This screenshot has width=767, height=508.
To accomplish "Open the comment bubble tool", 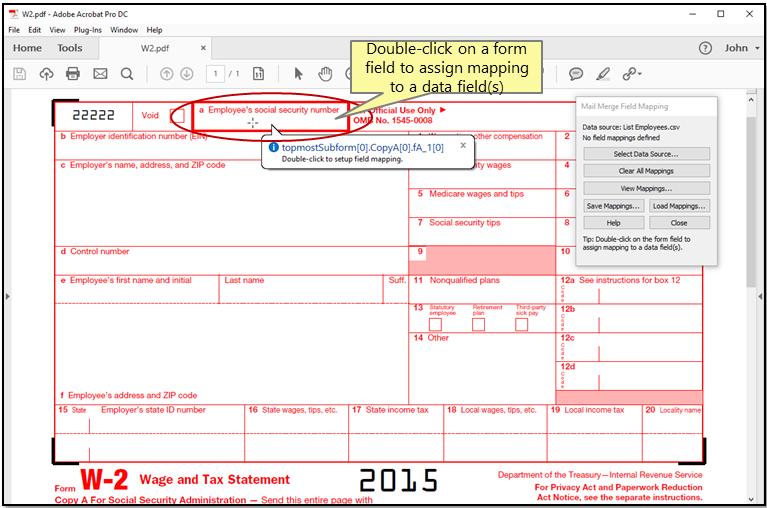I will (576, 74).
